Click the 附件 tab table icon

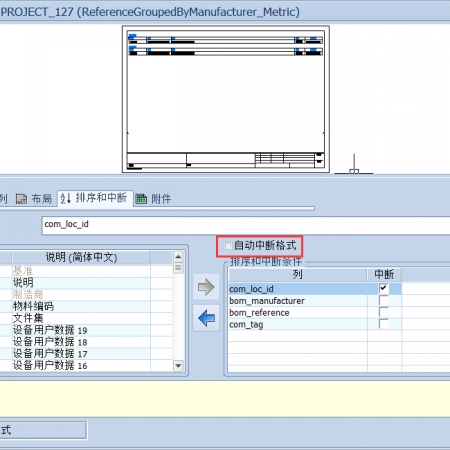[x=141, y=199]
